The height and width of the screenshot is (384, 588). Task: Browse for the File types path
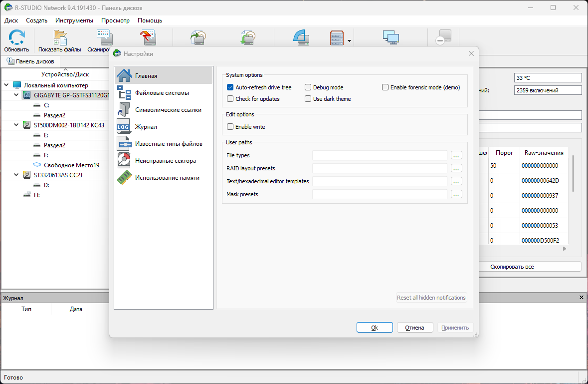(456, 155)
